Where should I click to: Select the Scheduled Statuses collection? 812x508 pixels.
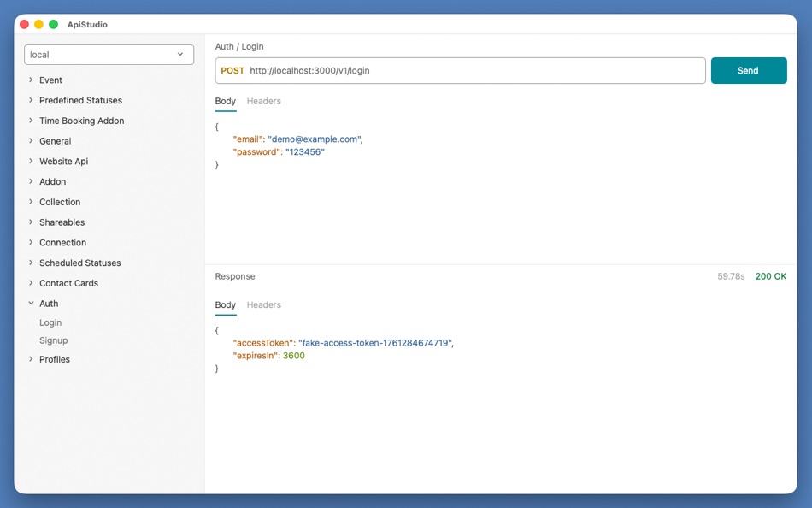pyautogui.click(x=79, y=263)
